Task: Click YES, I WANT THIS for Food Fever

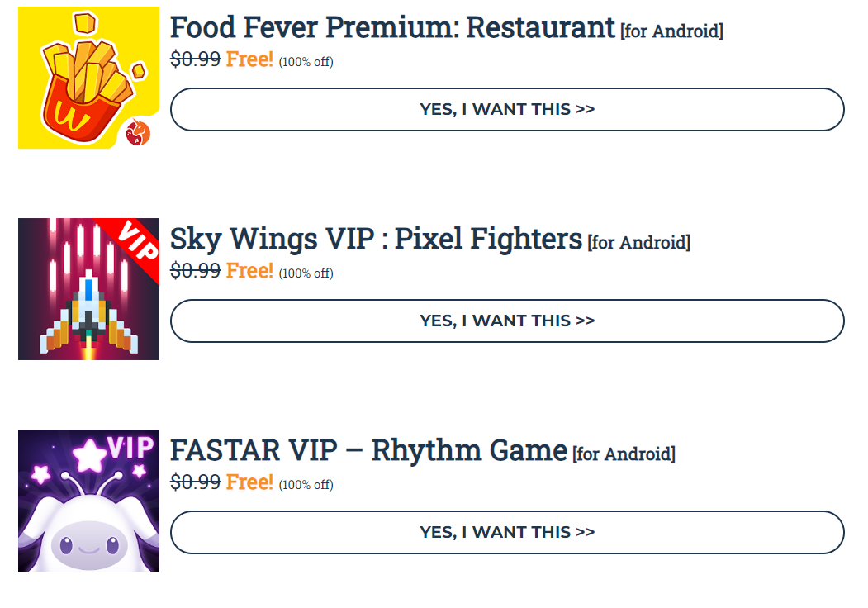Action: point(507,110)
